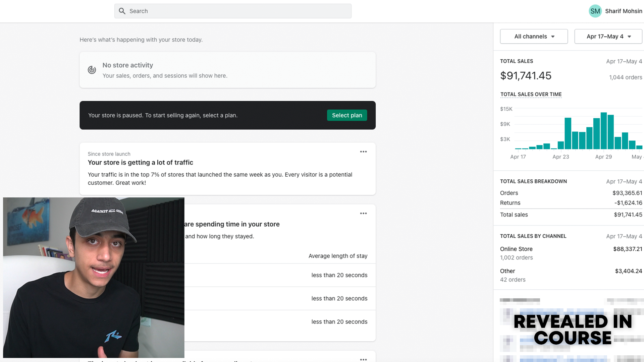Open options menu on spending time card

click(x=363, y=214)
